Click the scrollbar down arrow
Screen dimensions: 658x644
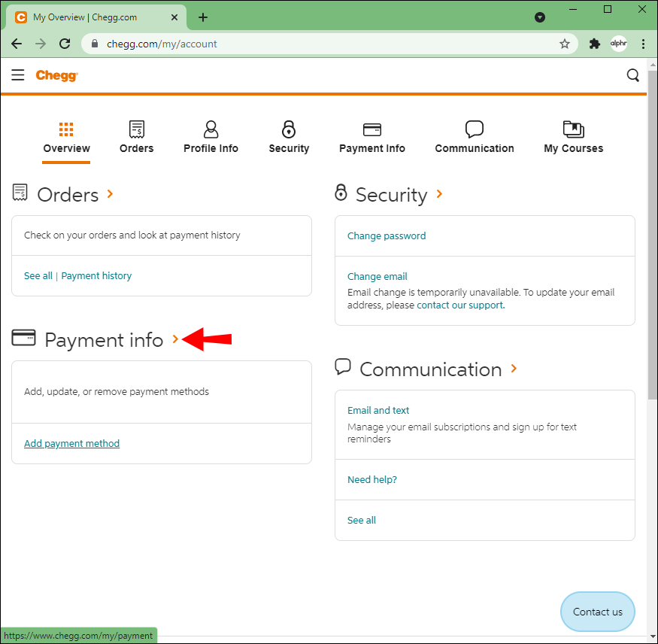coord(653,638)
